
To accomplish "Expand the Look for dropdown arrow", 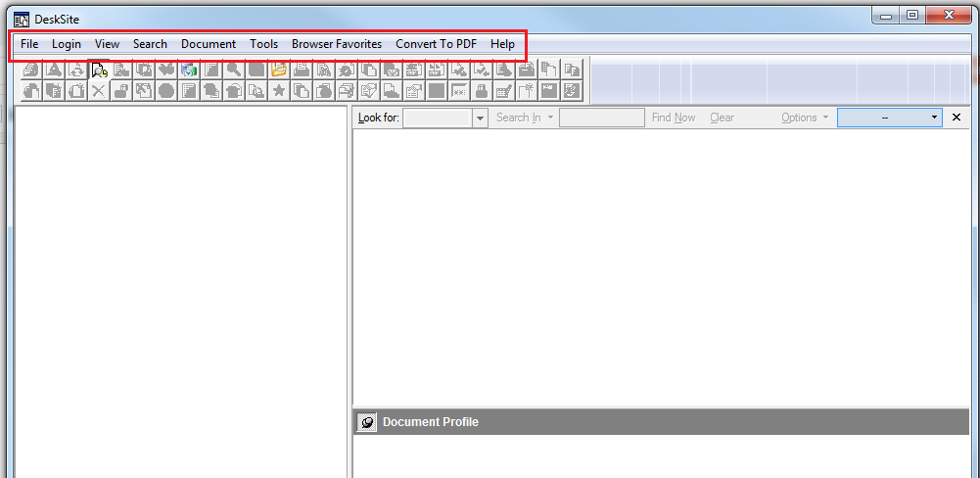I will [480, 118].
